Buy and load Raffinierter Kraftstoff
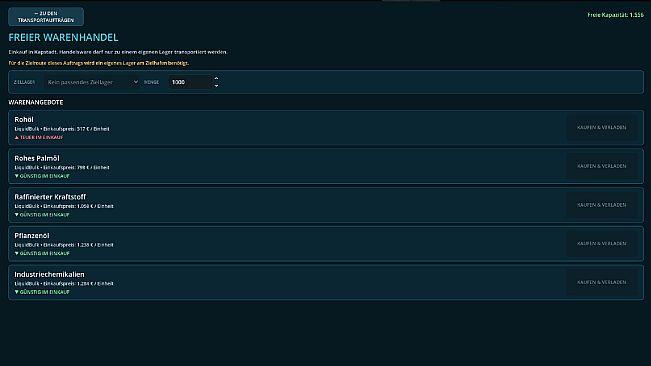This screenshot has height=366, width=651. pyautogui.click(x=602, y=205)
